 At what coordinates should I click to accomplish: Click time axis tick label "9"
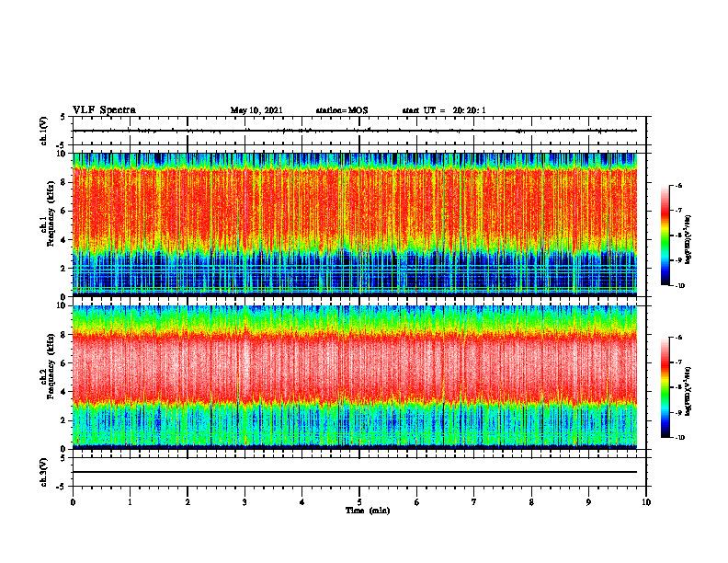[588, 502]
